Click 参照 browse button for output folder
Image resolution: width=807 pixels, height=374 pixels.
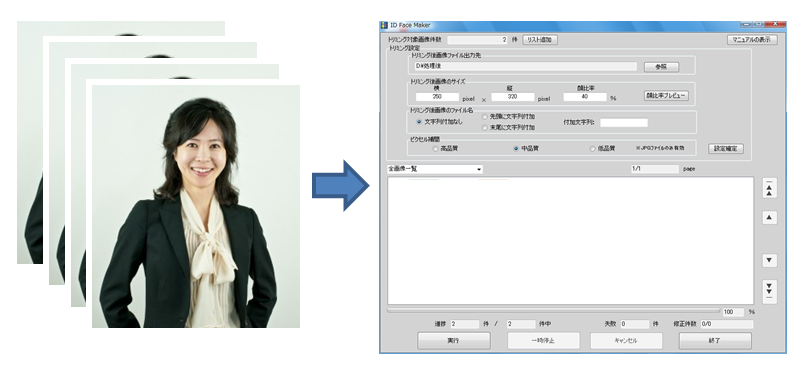661,67
